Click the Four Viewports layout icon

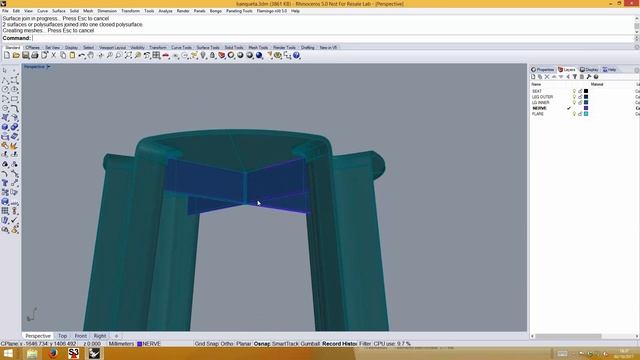click(x=156, y=56)
